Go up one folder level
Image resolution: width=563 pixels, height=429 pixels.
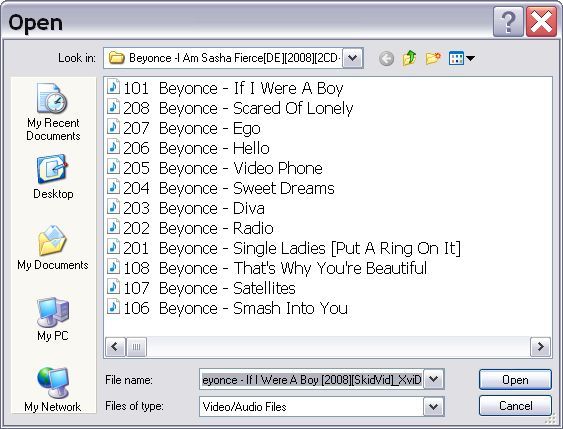pos(409,58)
